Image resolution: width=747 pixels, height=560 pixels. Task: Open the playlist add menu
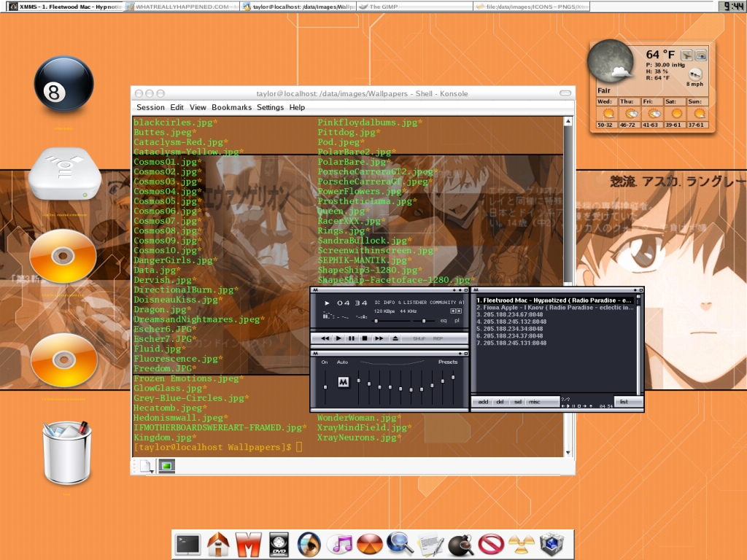[x=483, y=402]
